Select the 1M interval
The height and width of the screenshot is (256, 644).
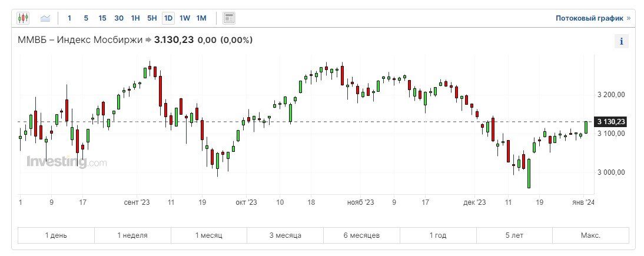201,18
